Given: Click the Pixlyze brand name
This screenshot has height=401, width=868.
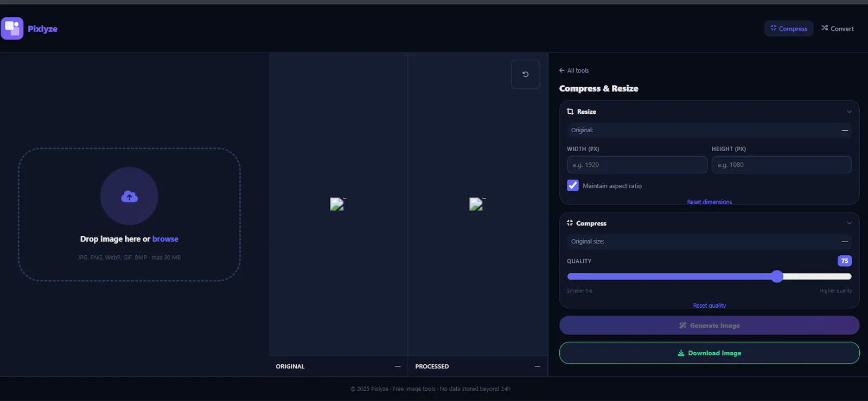Looking at the screenshot, I should point(42,29).
